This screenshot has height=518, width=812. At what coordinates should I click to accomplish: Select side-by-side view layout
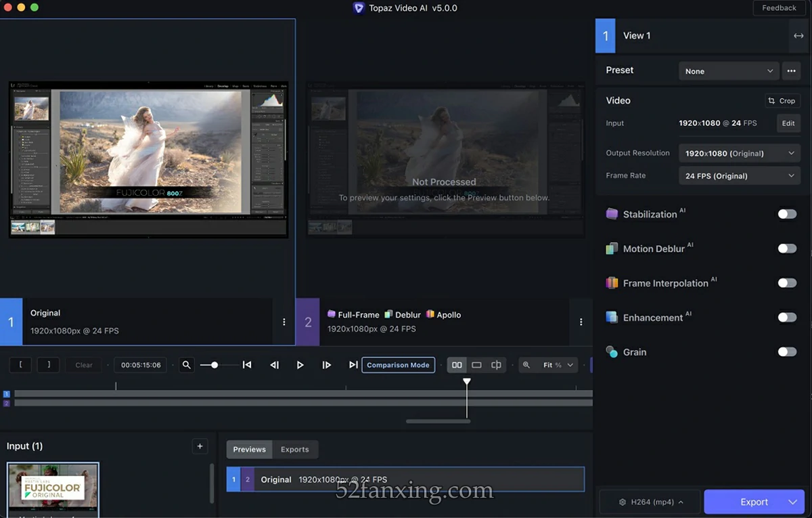click(457, 365)
